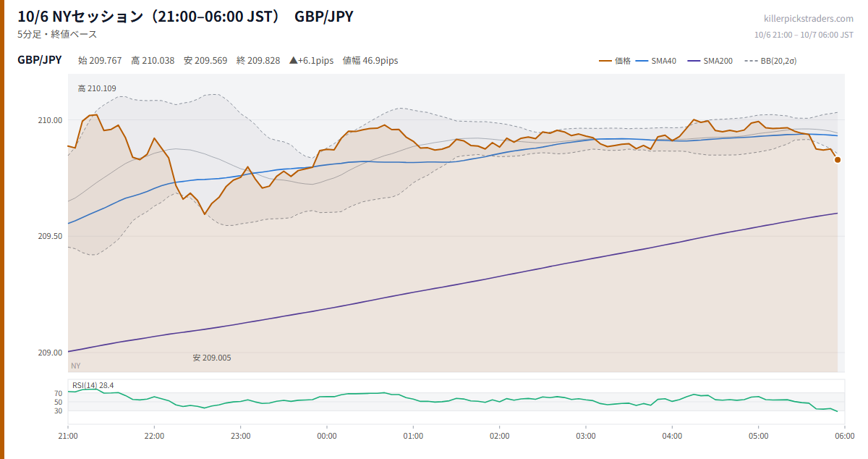The width and height of the screenshot is (868, 459).
Task: Click the 210.00 price axis label
Action: [x=50, y=120]
